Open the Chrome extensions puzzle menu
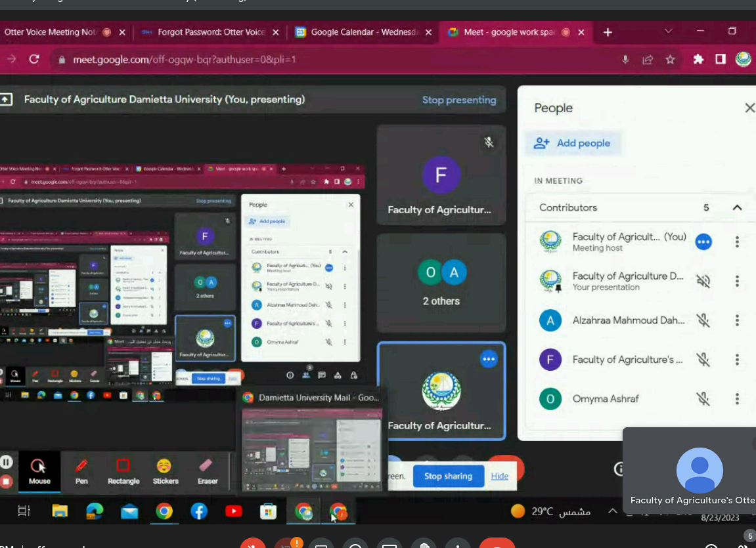The image size is (756, 548). [x=698, y=59]
